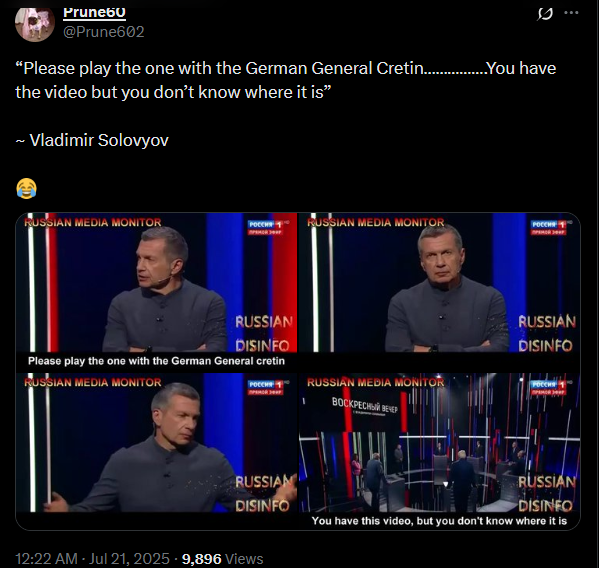Screen dimensions: 599x568
Task: Open top-left image of Solovyov looking sideways
Action: click(156, 292)
